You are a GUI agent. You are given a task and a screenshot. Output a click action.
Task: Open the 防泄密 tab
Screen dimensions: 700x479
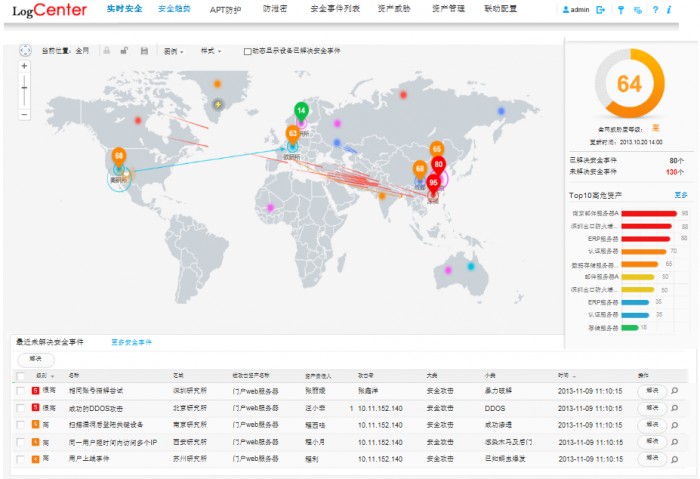(x=275, y=8)
